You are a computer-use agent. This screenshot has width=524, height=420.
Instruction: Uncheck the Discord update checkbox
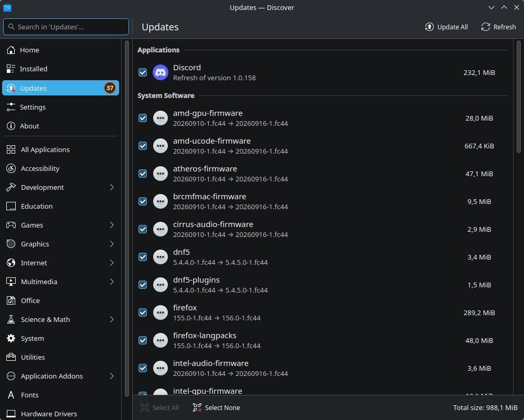click(x=143, y=72)
